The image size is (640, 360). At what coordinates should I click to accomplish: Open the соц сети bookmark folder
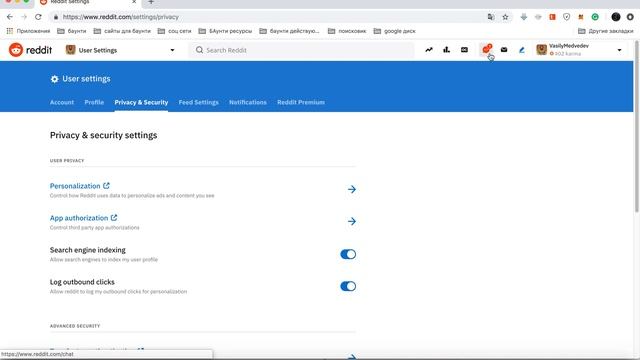coord(174,31)
